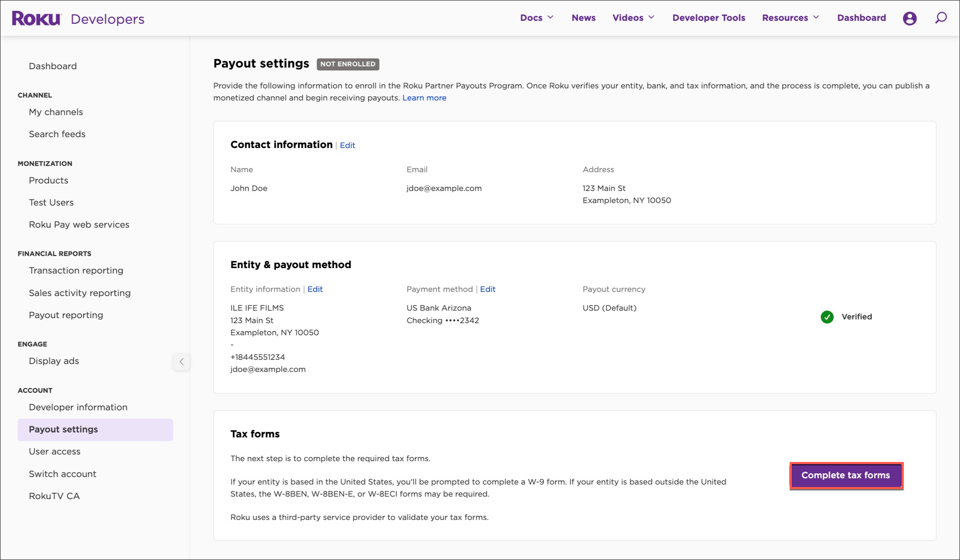Click the email input field area
The image size is (960, 560).
point(443,188)
